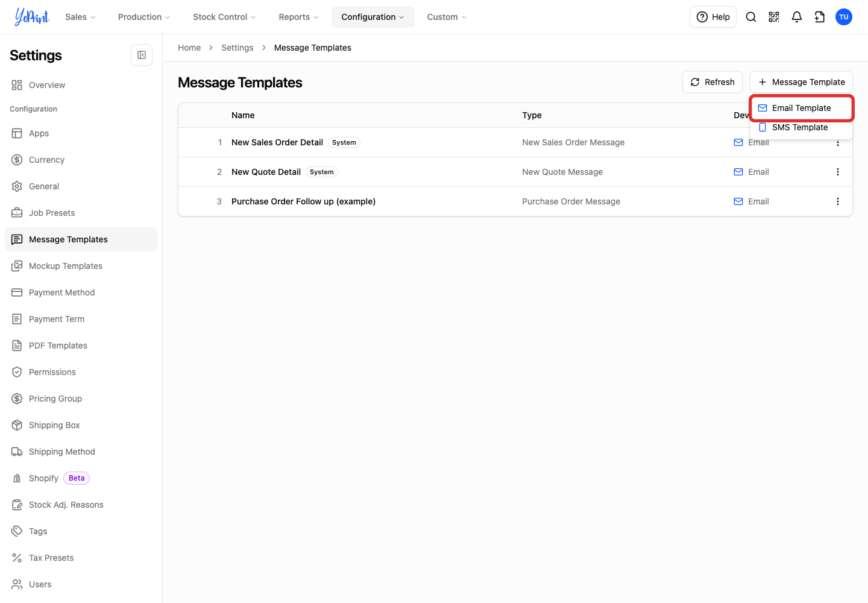Viewport: 868px width, 603px height.
Task: Open Shipping Box settings
Action: (x=81, y=425)
